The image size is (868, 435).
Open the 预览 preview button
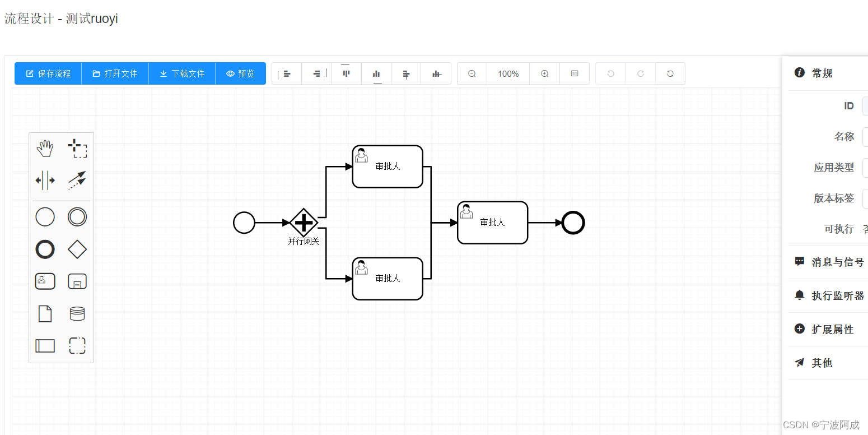(x=241, y=73)
